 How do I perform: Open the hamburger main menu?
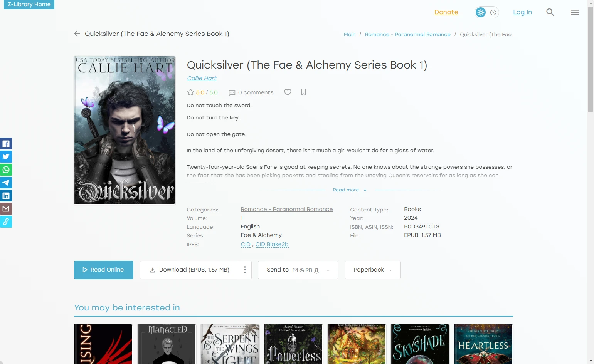pyautogui.click(x=575, y=12)
